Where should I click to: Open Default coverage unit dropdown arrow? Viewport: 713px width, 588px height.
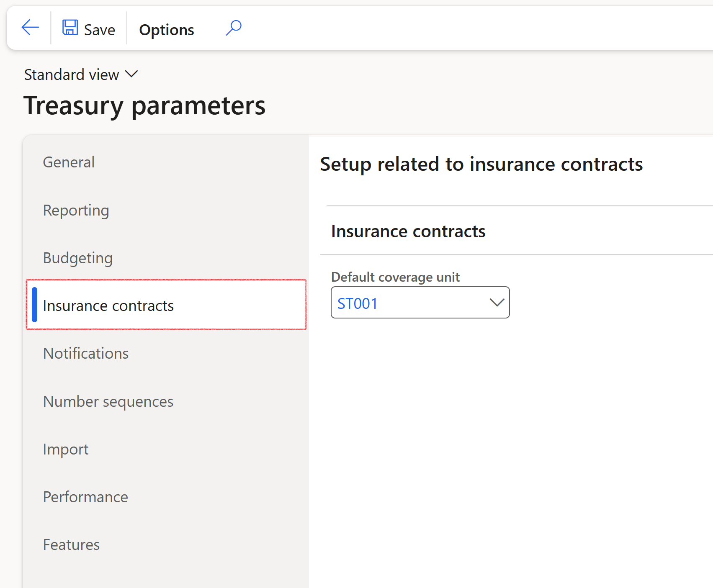(x=497, y=303)
